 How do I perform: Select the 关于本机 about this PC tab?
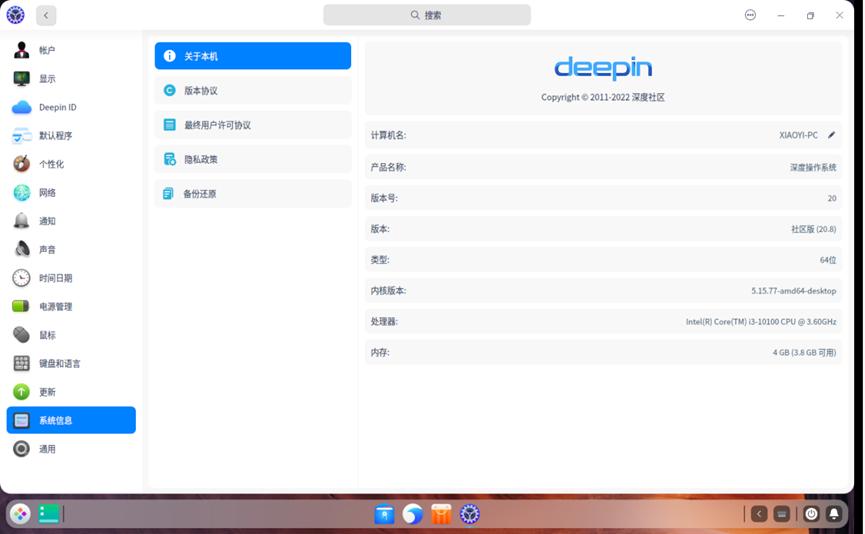coord(253,56)
